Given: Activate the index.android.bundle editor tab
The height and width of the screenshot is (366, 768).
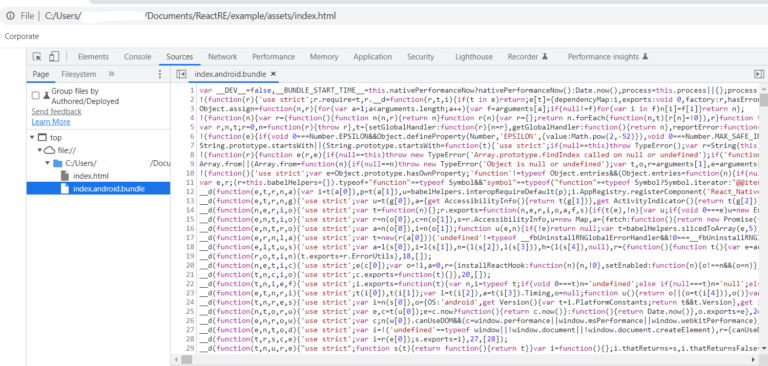Looking at the screenshot, I should click(x=230, y=74).
